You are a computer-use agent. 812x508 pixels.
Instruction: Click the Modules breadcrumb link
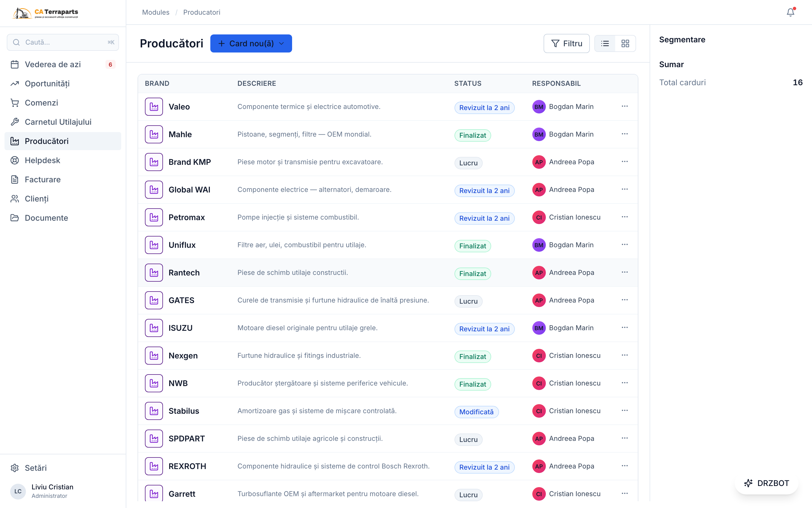click(156, 12)
